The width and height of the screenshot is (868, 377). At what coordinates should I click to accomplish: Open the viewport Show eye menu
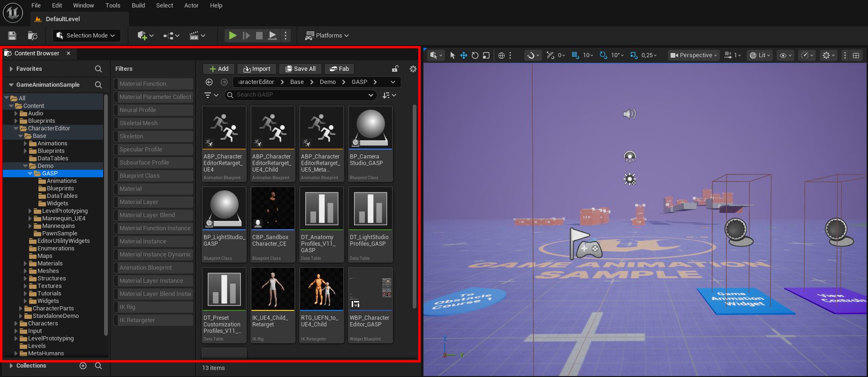coord(785,55)
